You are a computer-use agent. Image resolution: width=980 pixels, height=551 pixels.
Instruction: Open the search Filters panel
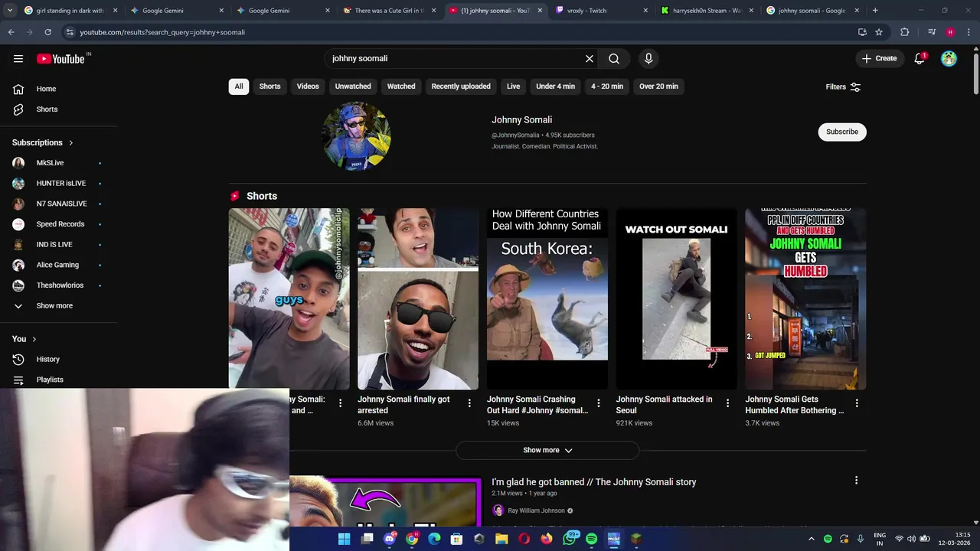843,87
